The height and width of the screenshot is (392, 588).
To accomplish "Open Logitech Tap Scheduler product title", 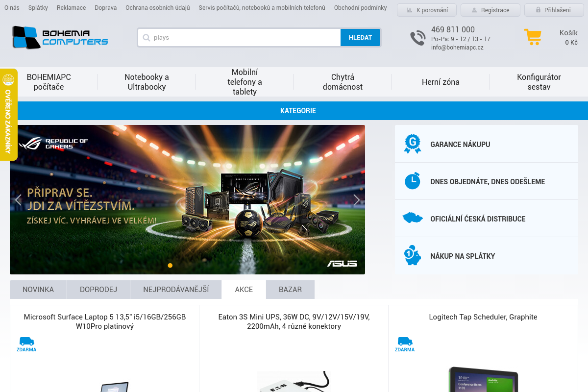I will [483, 317].
